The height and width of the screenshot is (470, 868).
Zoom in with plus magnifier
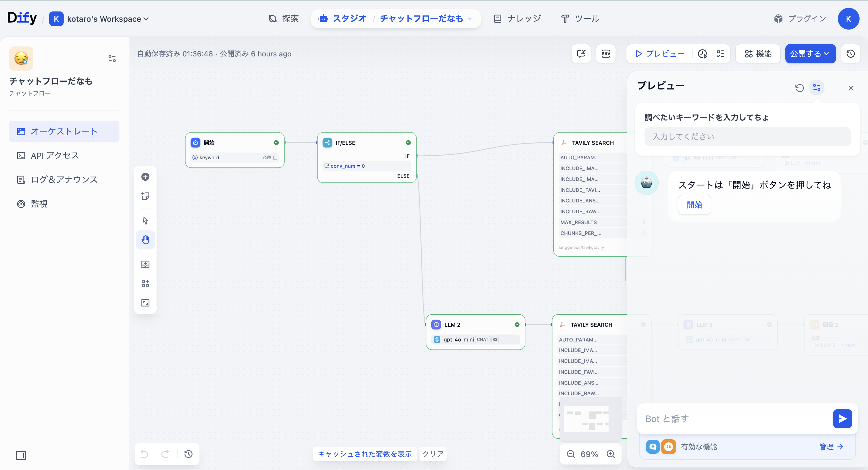610,454
